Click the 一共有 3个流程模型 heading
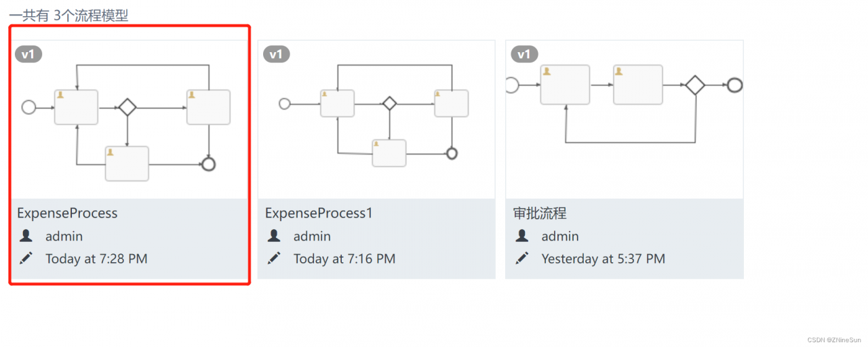Screen dimensions: 868x347 tap(68, 15)
